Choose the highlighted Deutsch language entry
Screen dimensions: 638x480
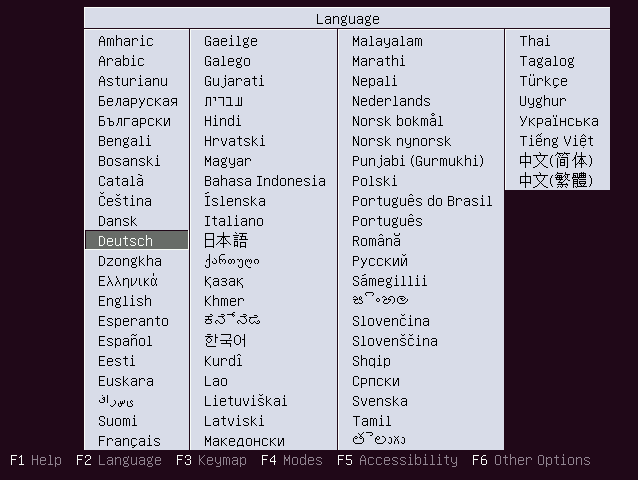[x=126, y=241]
